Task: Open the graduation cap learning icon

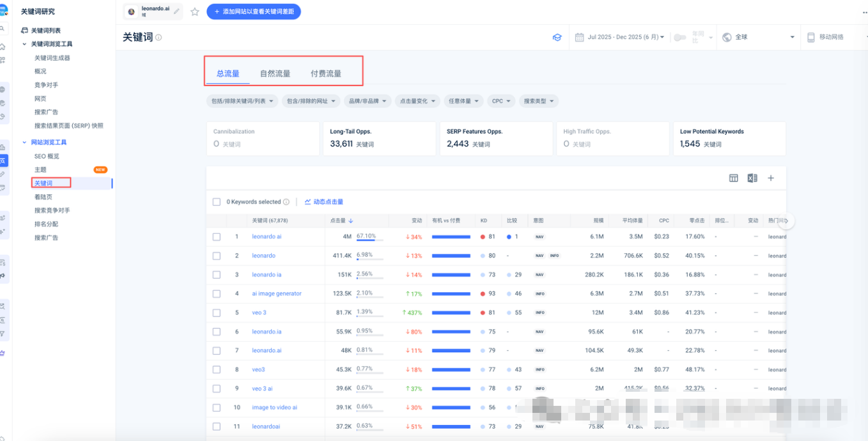Action: [x=557, y=37]
